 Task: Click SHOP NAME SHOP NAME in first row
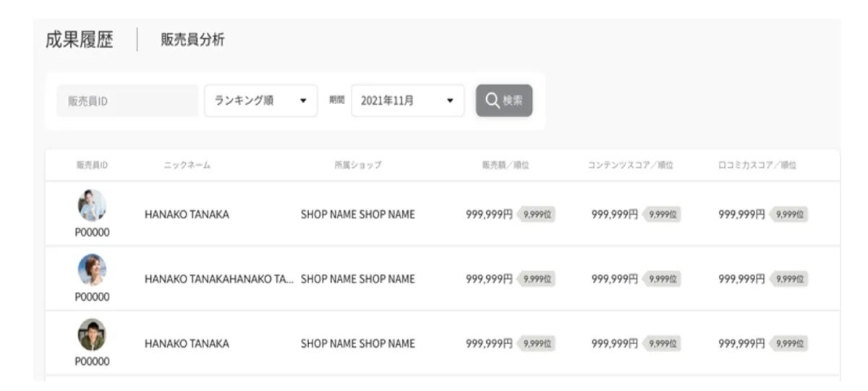[358, 215]
